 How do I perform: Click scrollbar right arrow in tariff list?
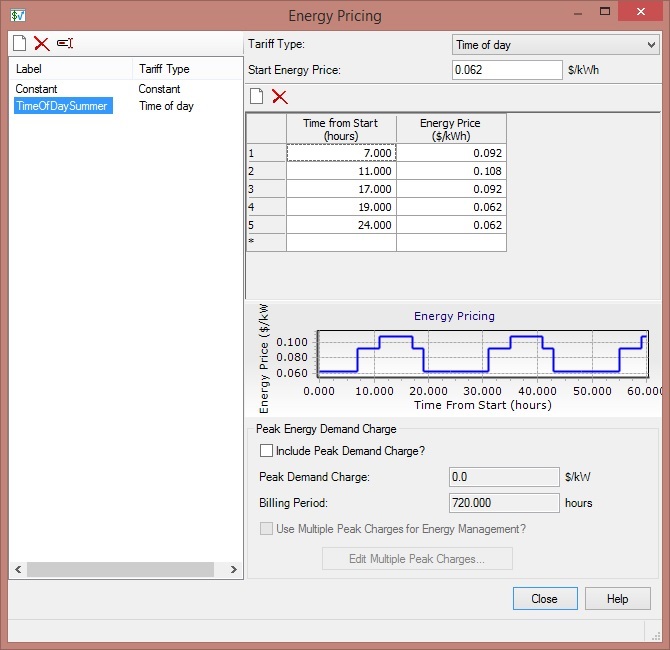pyautogui.click(x=234, y=569)
